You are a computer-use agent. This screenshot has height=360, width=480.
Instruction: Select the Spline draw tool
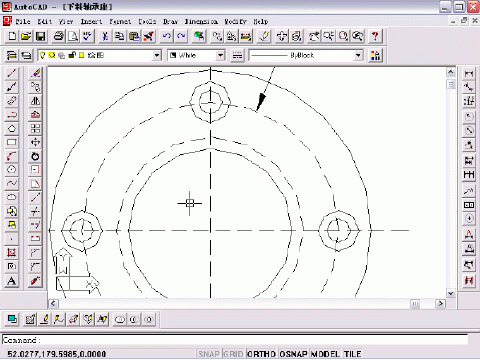12,183
